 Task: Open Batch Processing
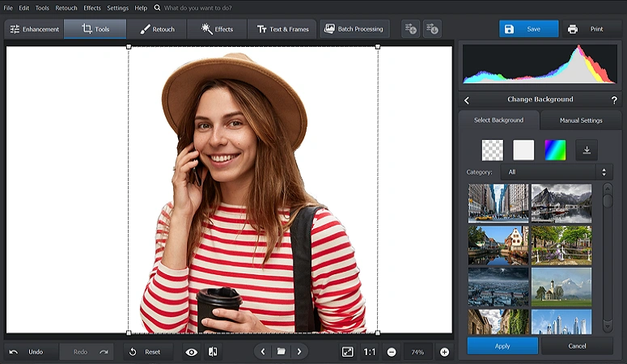(x=354, y=29)
